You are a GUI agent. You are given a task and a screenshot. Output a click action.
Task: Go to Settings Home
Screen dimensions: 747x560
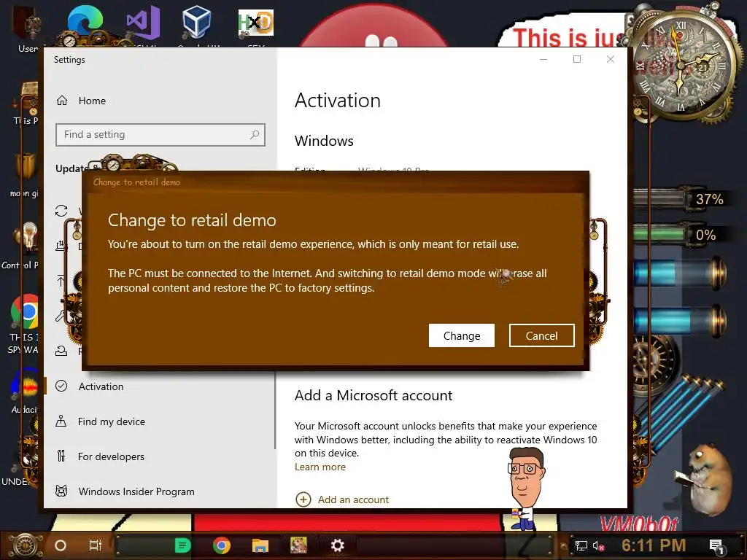coord(92,101)
